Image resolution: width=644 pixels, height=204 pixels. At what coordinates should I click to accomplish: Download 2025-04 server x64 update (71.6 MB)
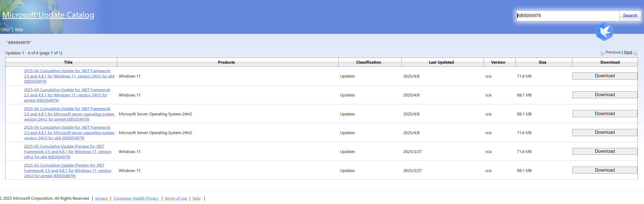point(605,133)
